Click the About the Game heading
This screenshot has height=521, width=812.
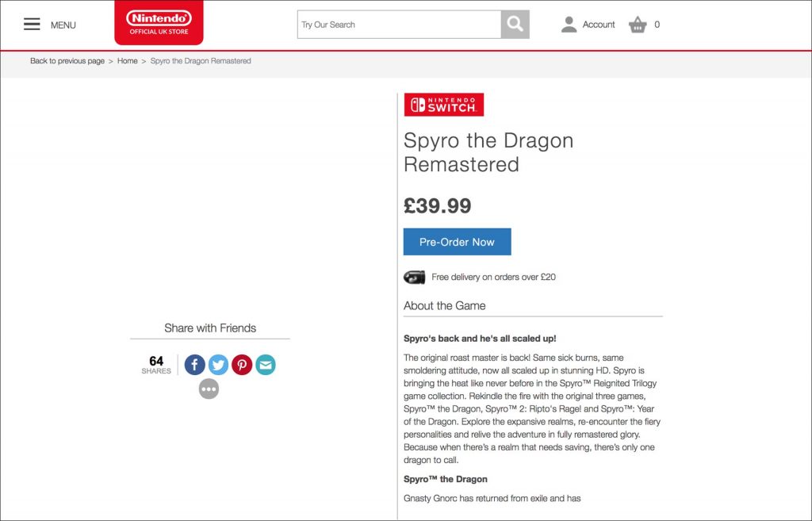click(444, 305)
